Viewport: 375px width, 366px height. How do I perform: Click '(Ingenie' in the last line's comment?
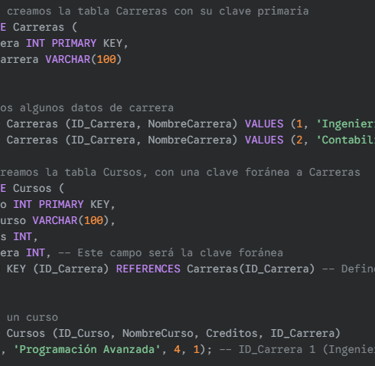coord(349,349)
